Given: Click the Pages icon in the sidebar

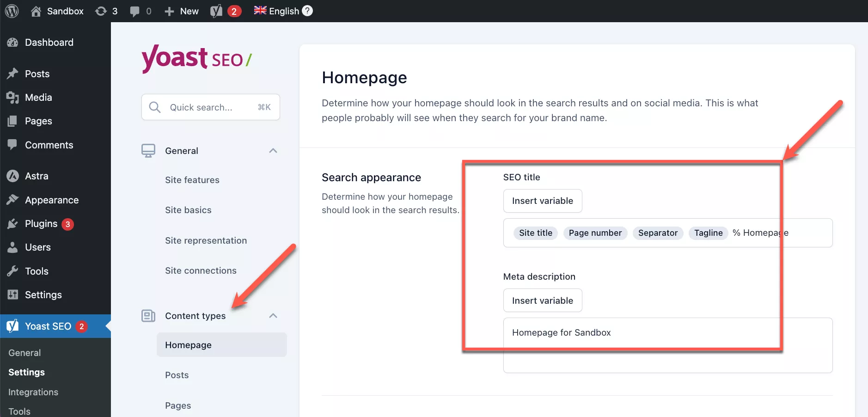Looking at the screenshot, I should coord(13,121).
